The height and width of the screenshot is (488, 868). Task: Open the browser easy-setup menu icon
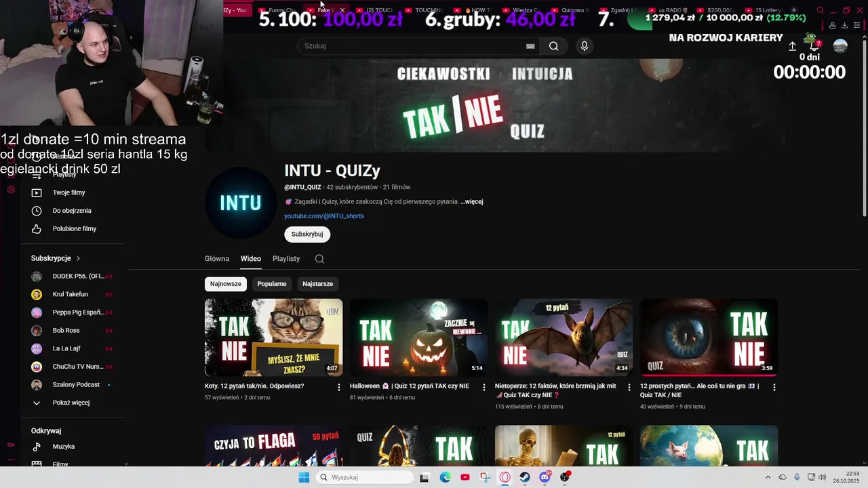(x=856, y=26)
